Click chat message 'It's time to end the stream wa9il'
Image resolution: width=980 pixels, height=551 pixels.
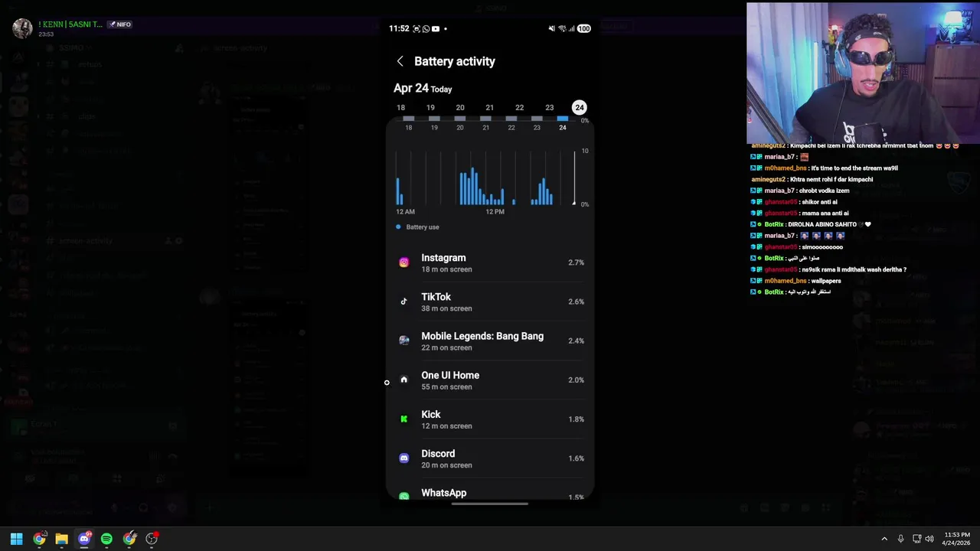854,168
